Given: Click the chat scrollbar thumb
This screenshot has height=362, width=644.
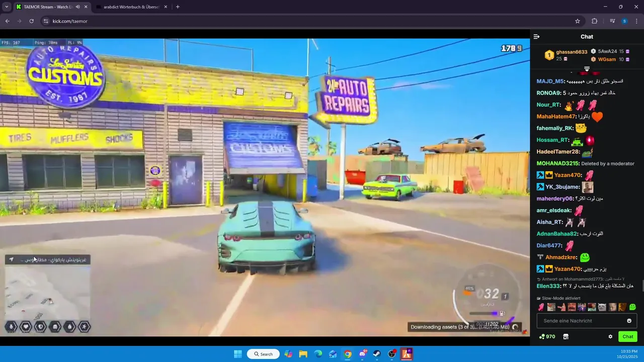Looking at the screenshot, I should [642, 285].
